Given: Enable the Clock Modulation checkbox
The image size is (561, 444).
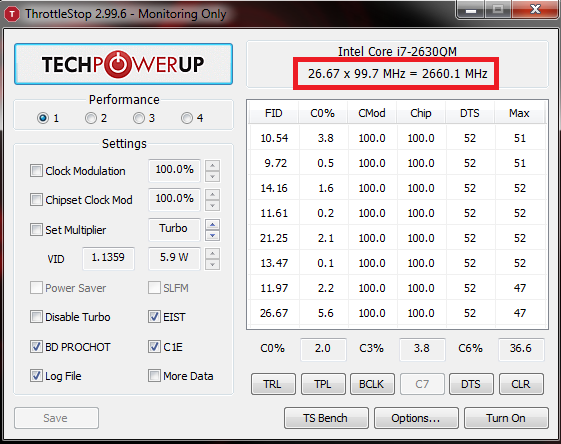Looking at the screenshot, I should (36, 171).
